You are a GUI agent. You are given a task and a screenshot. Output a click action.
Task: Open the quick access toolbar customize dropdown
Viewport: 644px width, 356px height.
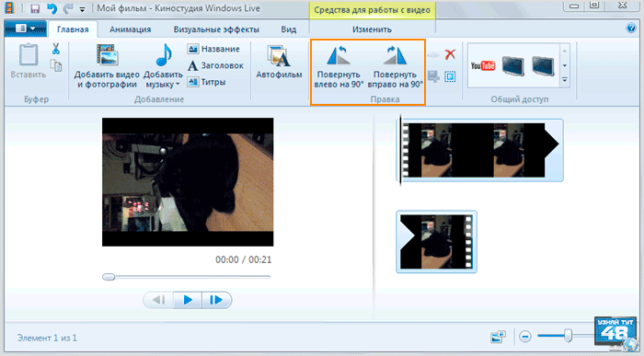(82, 9)
